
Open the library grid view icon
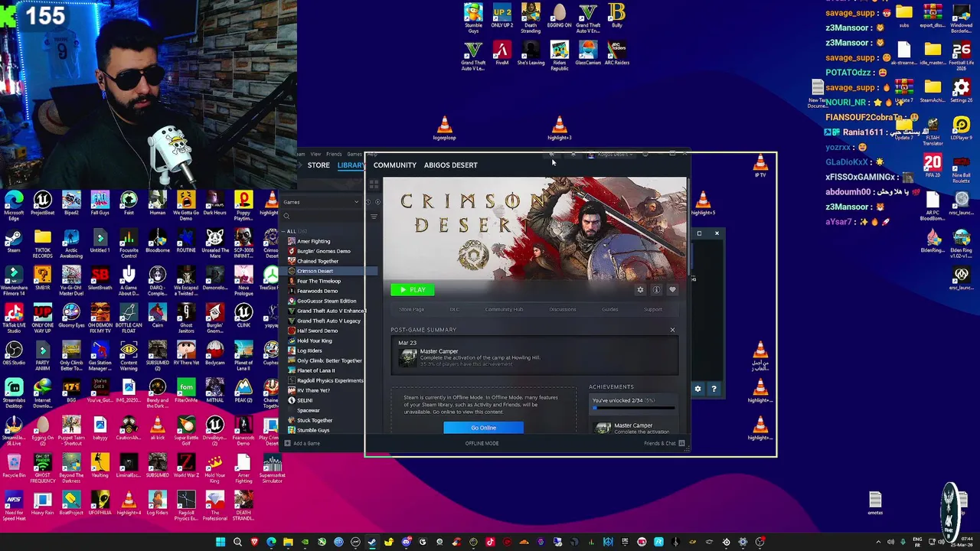click(x=374, y=184)
